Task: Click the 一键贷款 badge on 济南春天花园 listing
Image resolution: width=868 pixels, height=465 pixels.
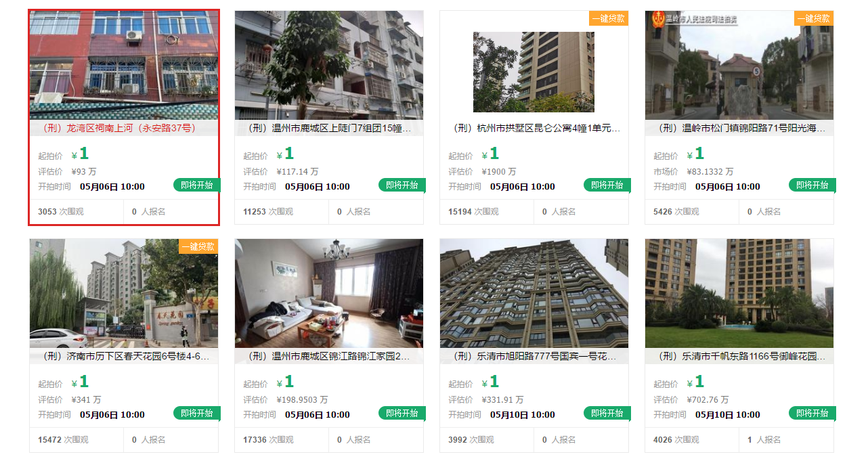Action: click(198, 246)
